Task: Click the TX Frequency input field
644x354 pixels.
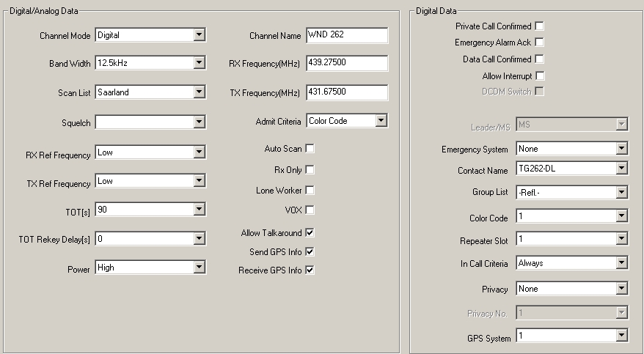Action: [347, 92]
